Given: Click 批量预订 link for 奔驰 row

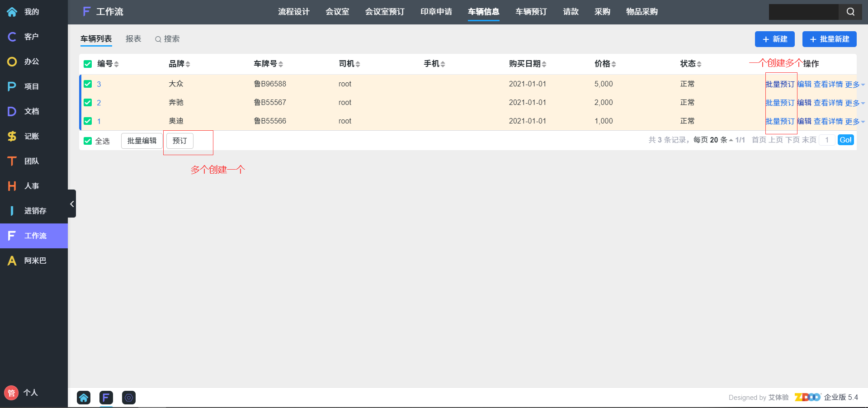Looking at the screenshot, I should click(x=780, y=103).
